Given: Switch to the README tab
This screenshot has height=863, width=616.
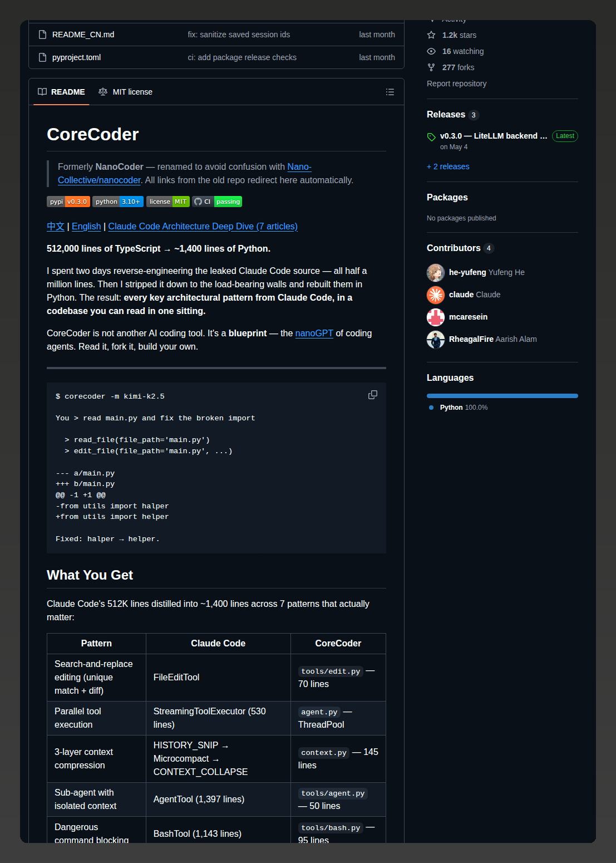Looking at the screenshot, I should 61,92.
